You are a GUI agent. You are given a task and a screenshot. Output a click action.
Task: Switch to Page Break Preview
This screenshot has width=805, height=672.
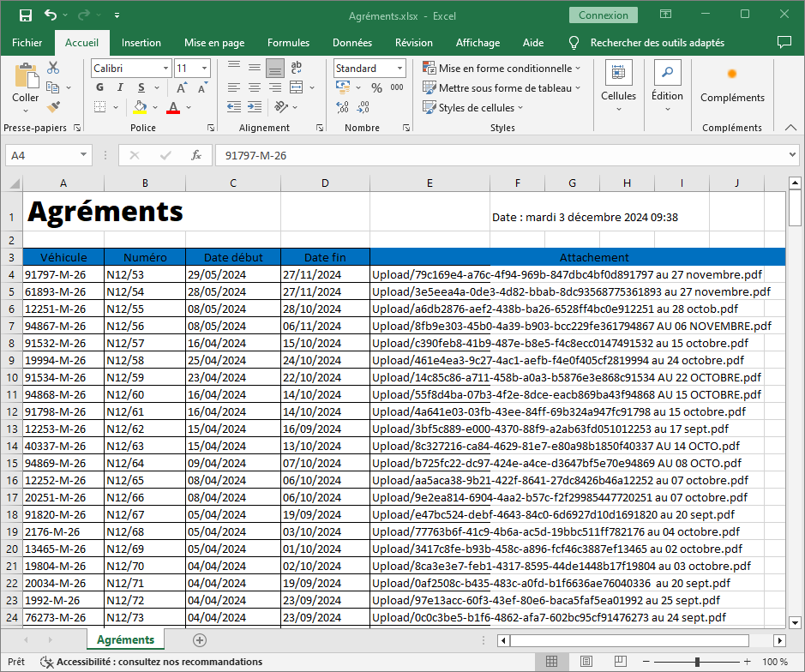point(620,661)
